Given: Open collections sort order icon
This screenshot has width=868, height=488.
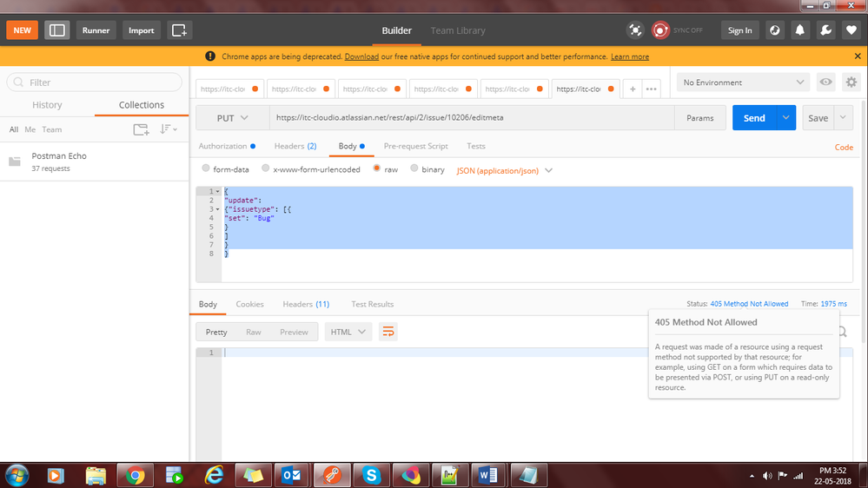Looking at the screenshot, I should [168, 129].
